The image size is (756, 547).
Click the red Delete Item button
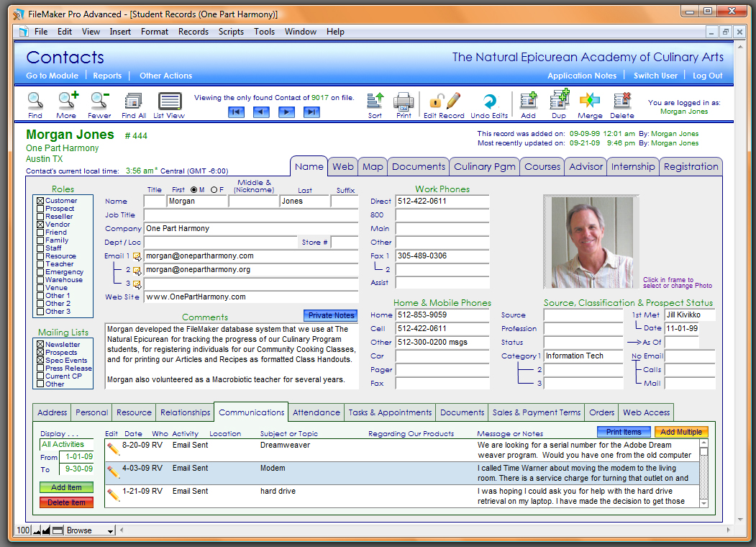point(66,502)
